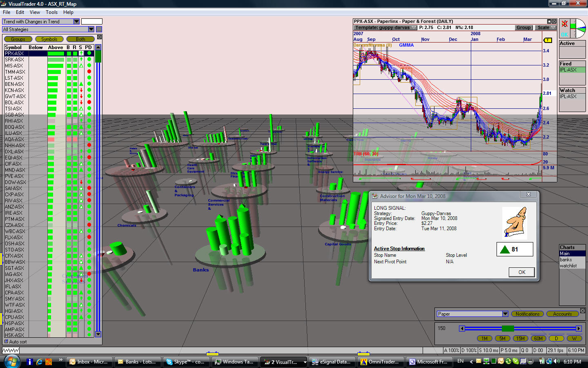The height and width of the screenshot is (368, 588).
Task: Select the BEN-ASX row
Action: [49, 84]
